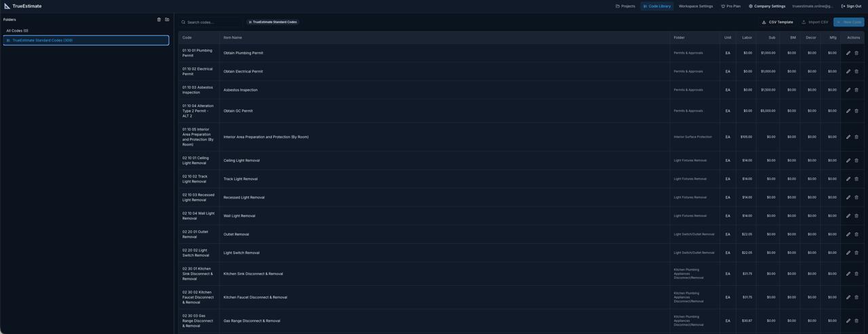Click the TrueEstimate logo in header
868x334 pixels.
pos(23,6)
